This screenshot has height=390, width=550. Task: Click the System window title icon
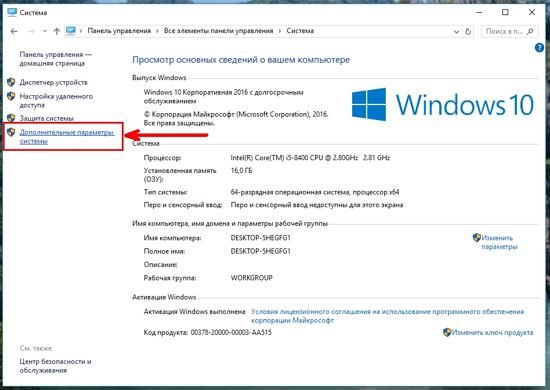click(x=12, y=12)
